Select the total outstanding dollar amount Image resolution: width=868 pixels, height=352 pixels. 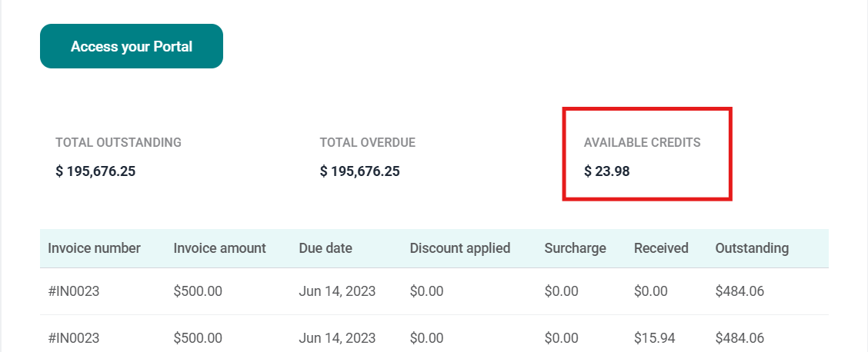tap(95, 171)
